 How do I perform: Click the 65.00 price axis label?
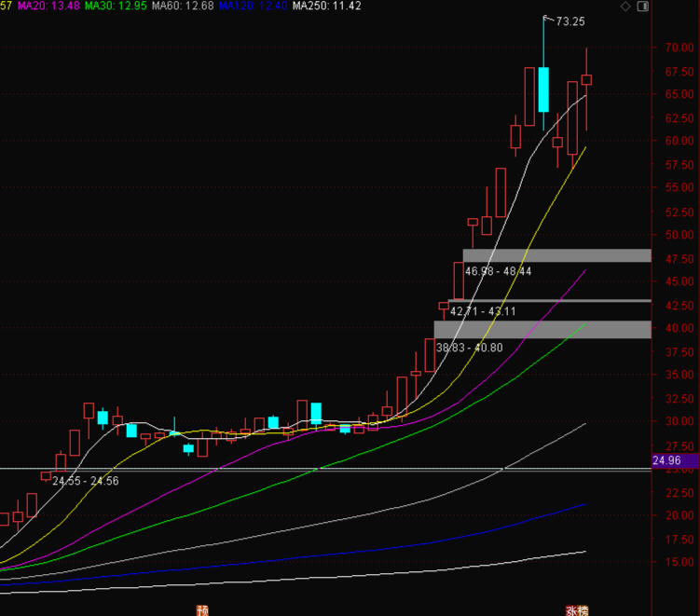pyautogui.click(x=679, y=94)
